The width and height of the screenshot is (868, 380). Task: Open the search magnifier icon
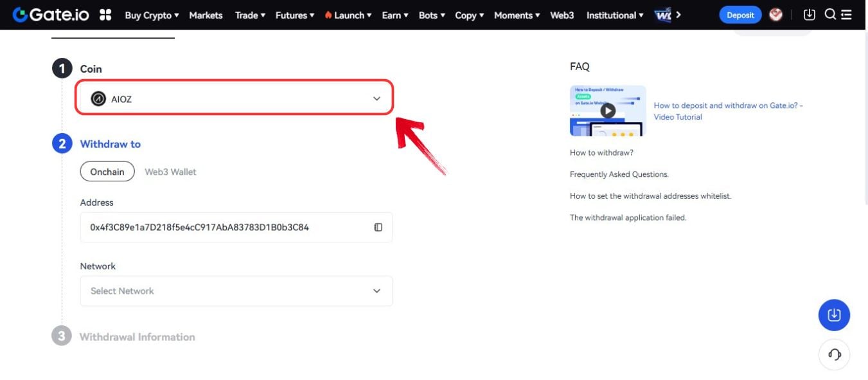pos(830,14)
